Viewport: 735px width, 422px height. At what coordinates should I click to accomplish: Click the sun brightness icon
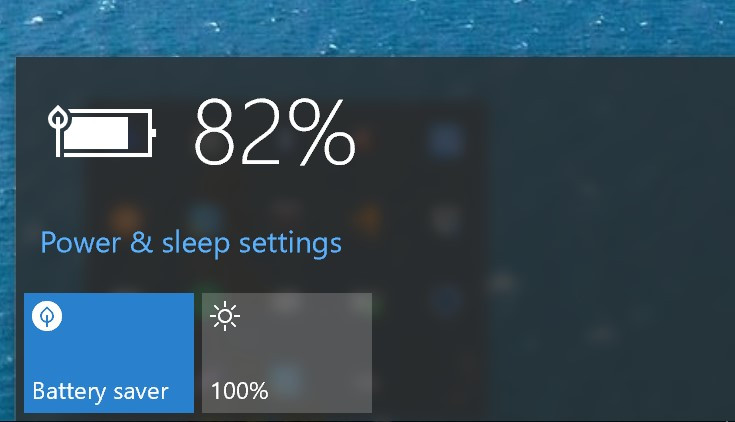click(225, 316)
